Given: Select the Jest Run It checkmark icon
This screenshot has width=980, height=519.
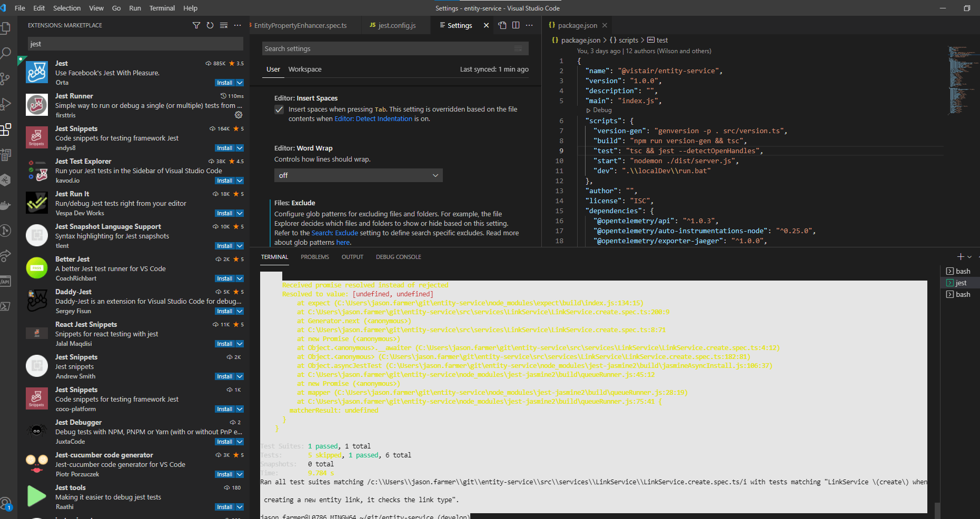Looking at the screenshot, I should coord(37,203).
